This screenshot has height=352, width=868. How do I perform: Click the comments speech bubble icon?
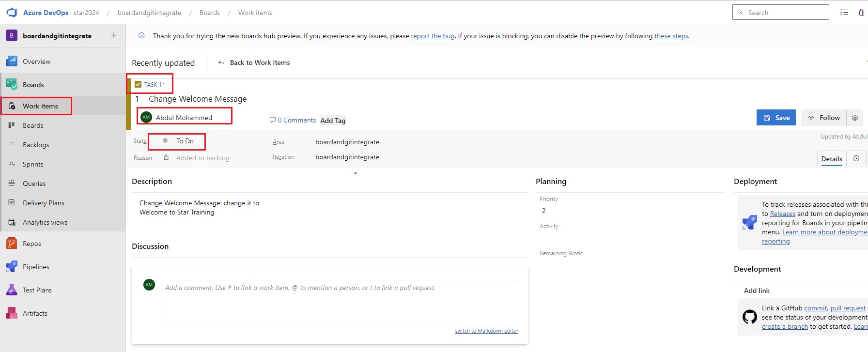tap(272, 120)
